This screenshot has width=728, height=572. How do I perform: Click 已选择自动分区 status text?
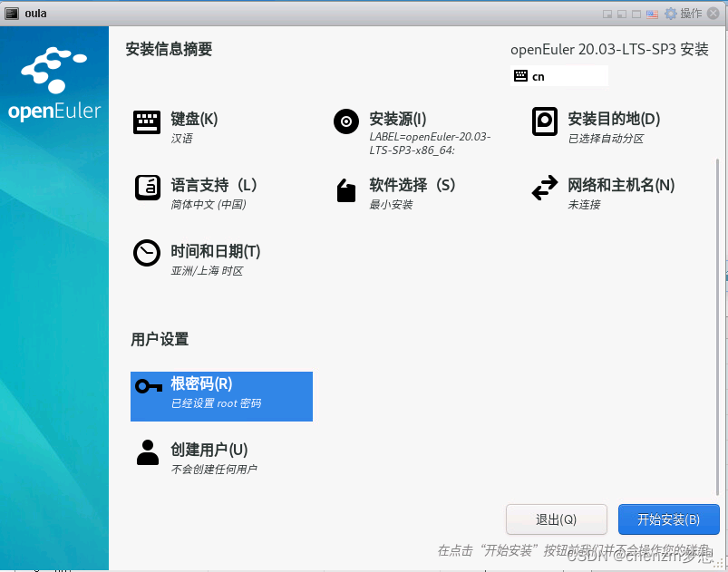click(x=606, y=139)
